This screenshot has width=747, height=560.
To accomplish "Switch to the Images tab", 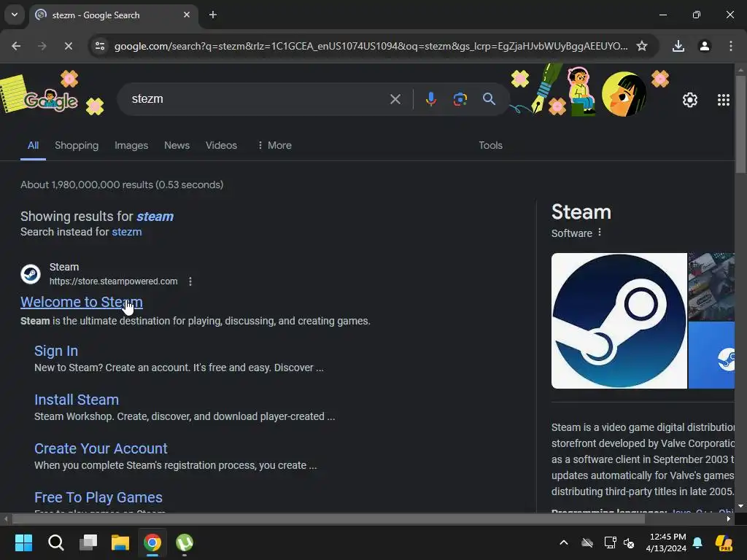I will (131, 146).
